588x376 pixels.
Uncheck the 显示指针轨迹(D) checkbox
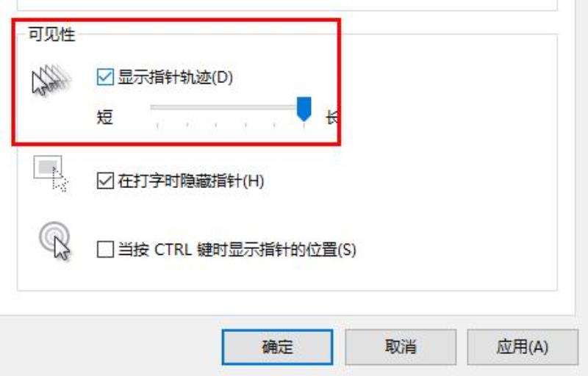105,77
